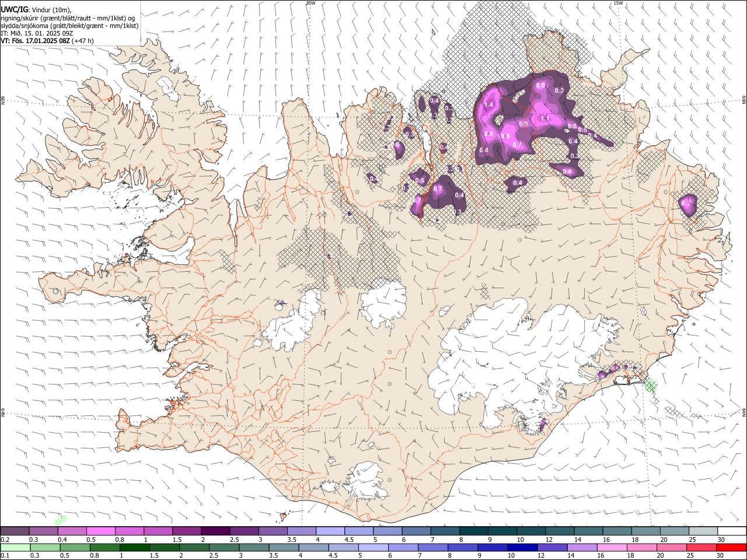Select the light grey 25 swatch in the purple scale
747x560 pixels.
(x=703, y=531)
